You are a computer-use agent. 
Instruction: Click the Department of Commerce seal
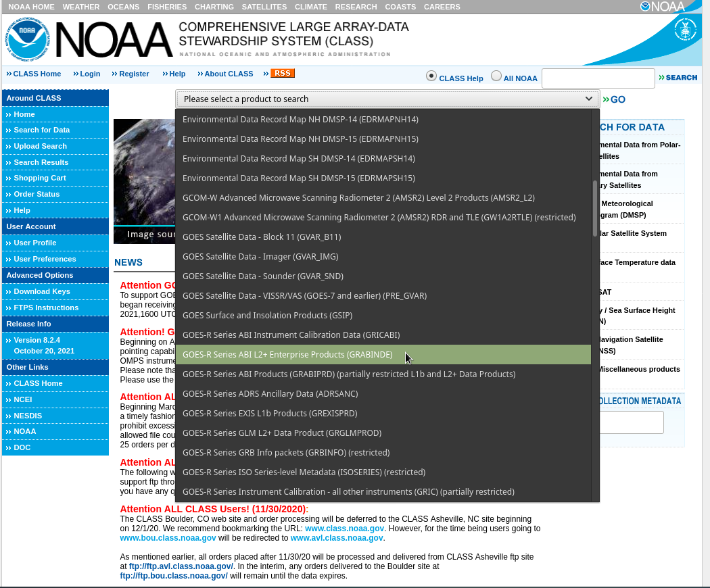pyautogui.click(x=685, y=30)
